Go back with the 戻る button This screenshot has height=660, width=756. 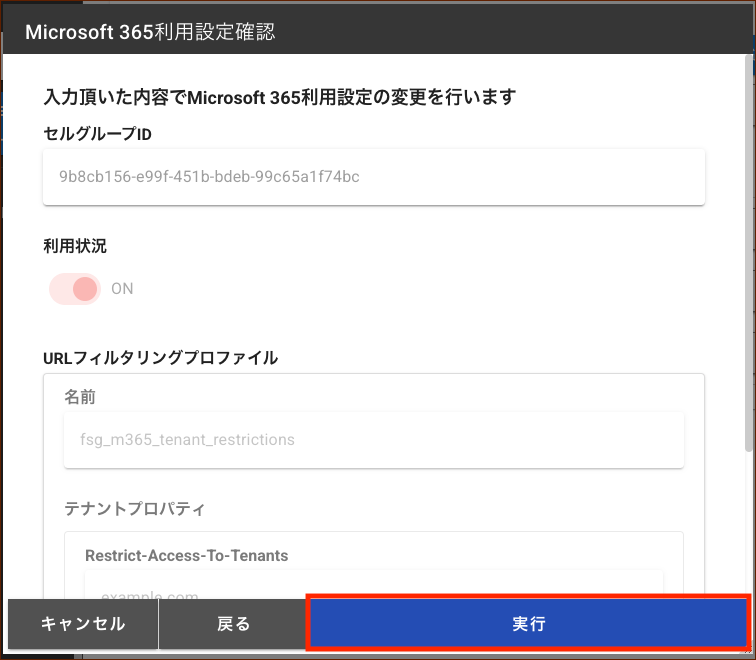point(233,623)
